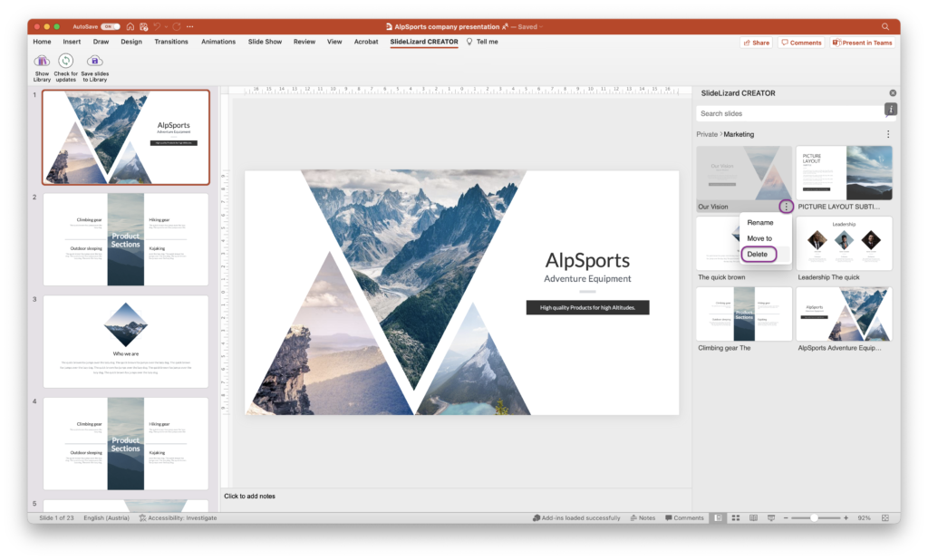Image resolution: width=928 pixels, height=560 pixels.
Task: Click the search magnifier in title bar
Action: [x=885, y=26]
